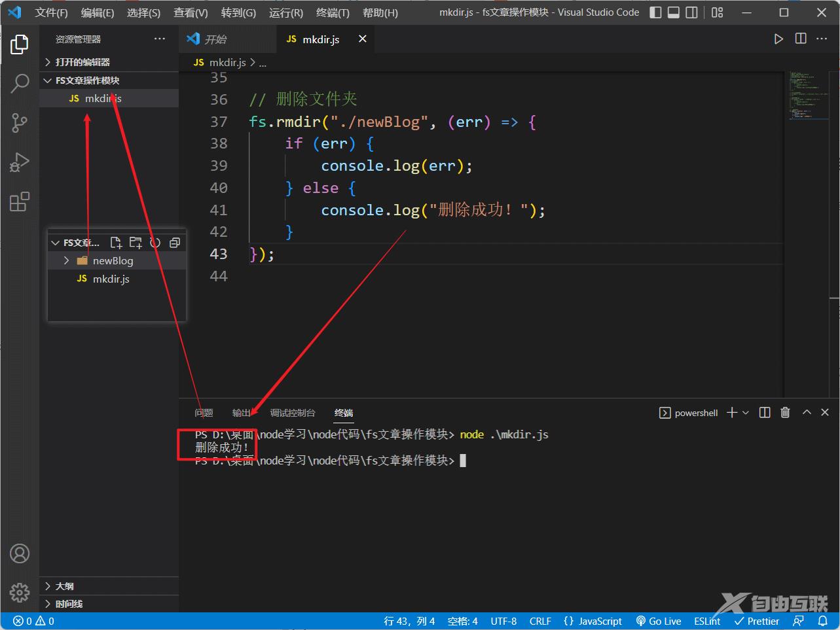
Task: Open editor More Actions ellipsis
Action: click(822, 39)
